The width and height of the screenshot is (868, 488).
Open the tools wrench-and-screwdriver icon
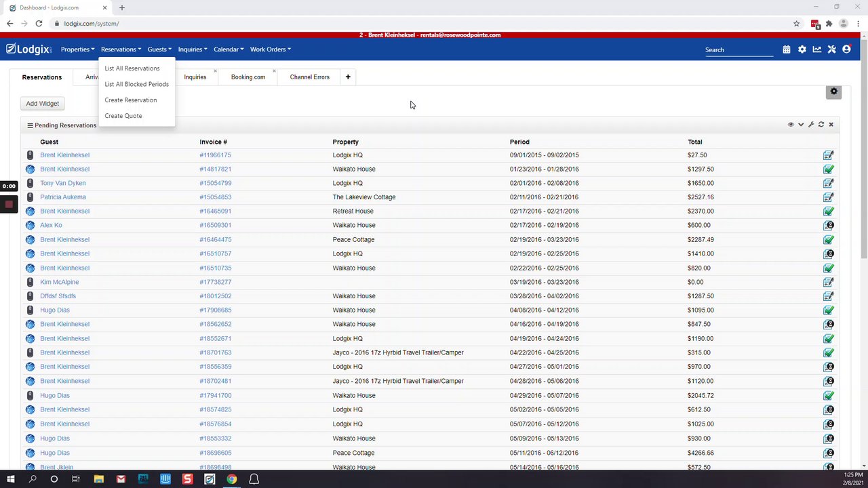[832, 49]
